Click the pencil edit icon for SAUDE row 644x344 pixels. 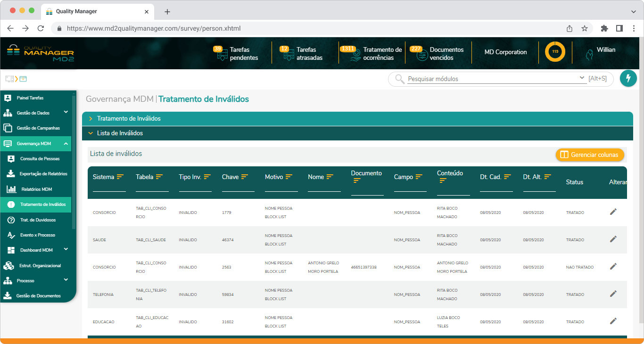click(613, 239)
